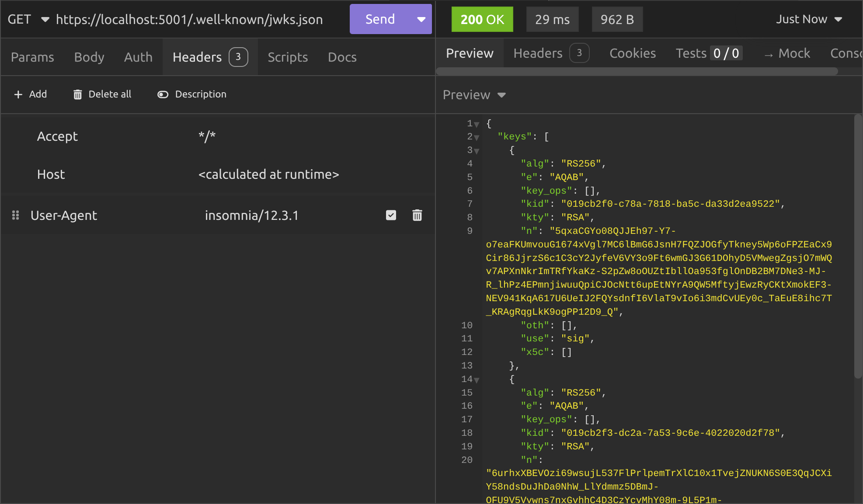Click the Send request button
The height and width of the screenshot is (504, 863).
380,19
